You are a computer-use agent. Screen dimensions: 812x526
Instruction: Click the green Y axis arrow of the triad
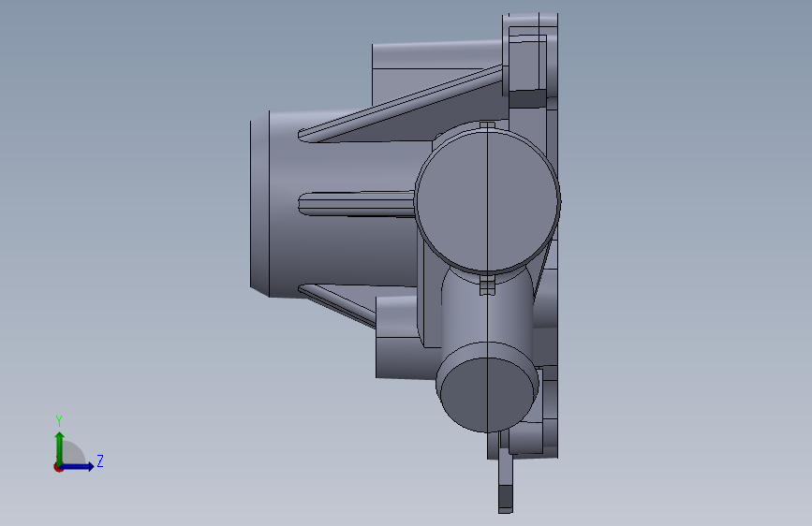click(60, 447)
